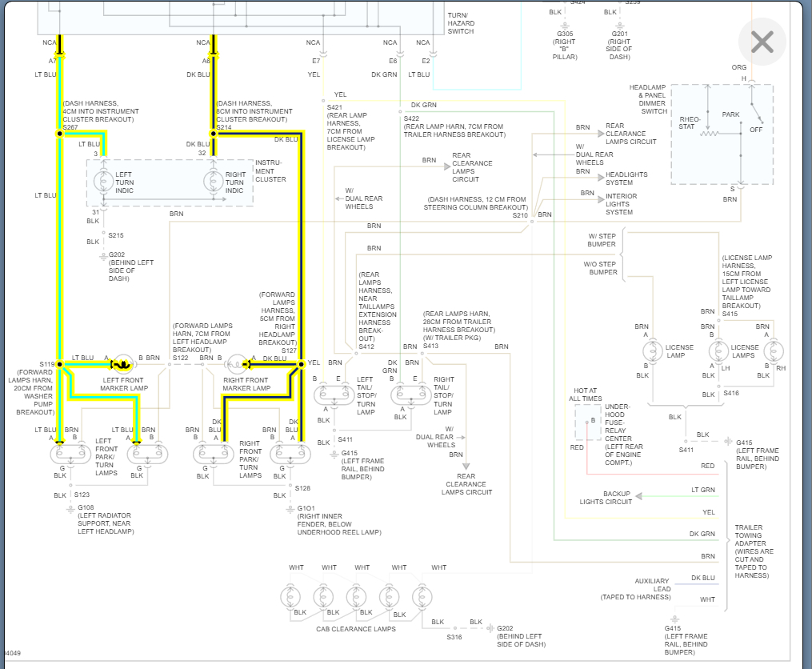The width and height of the screenshot is (812, 669).
Task: Click the right front marker lamp symbol
Action: click(x=237, y=364)
